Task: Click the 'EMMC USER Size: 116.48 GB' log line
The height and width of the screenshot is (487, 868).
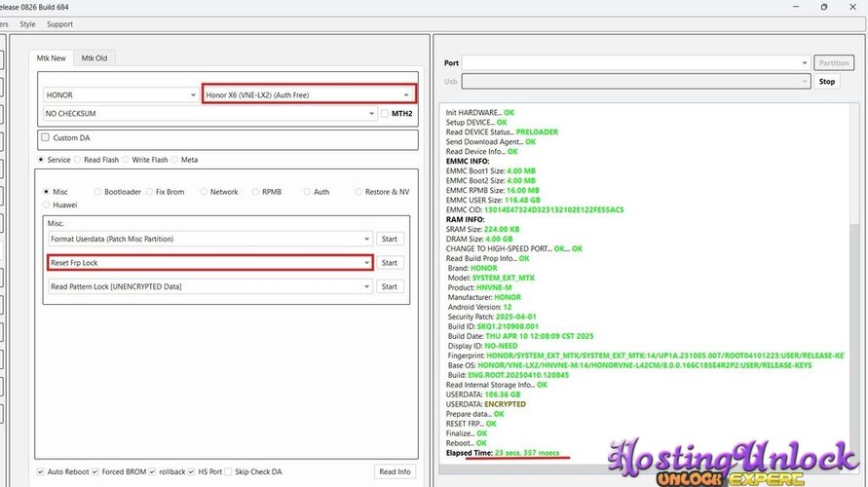Action: 493,200
